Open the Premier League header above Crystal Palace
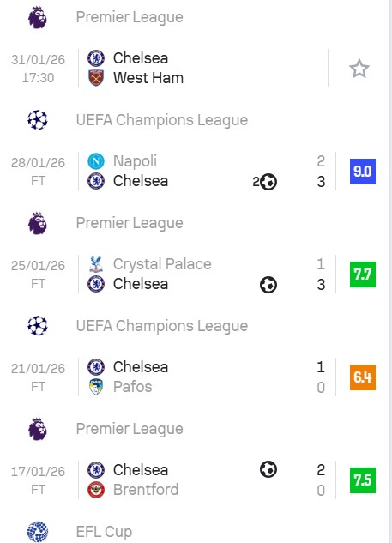Viewport: 392px width, 543px height. (130, 223)
